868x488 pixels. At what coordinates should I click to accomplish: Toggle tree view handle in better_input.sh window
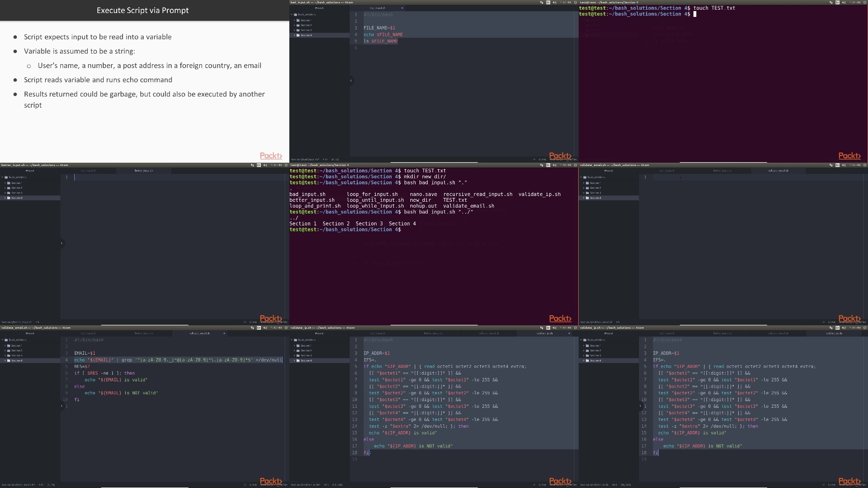point(62,243)
